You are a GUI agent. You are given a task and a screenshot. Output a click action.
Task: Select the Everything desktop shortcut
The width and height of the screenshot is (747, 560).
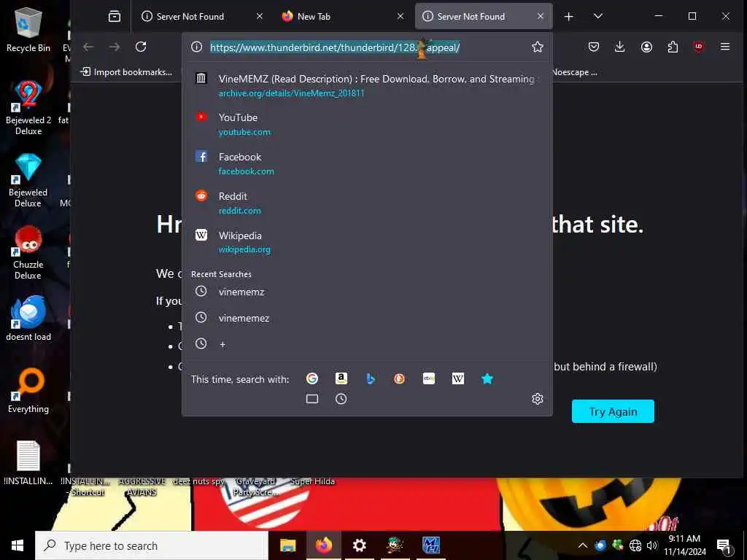pyautogui.click(x=28, y=391)
